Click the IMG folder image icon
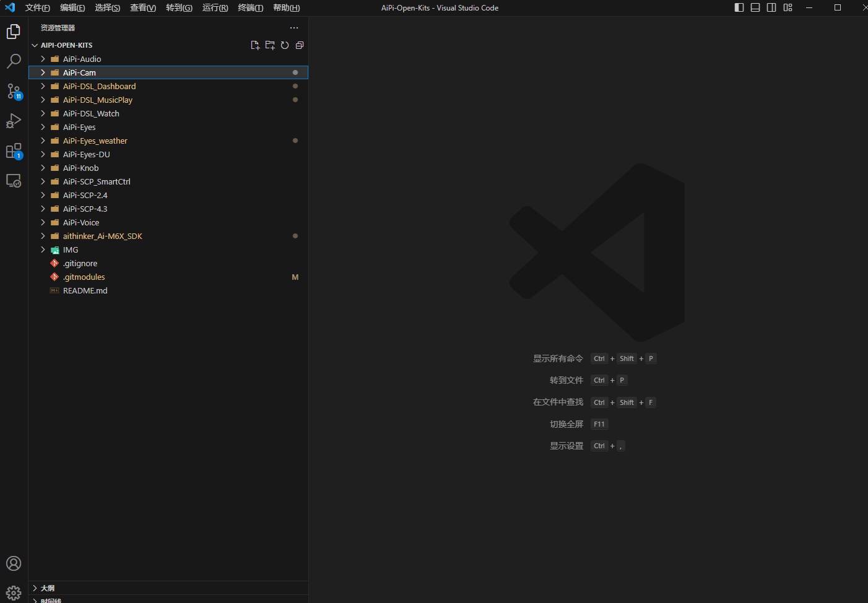868x603 pixels. pyautogui.click(x=54, y=249)
